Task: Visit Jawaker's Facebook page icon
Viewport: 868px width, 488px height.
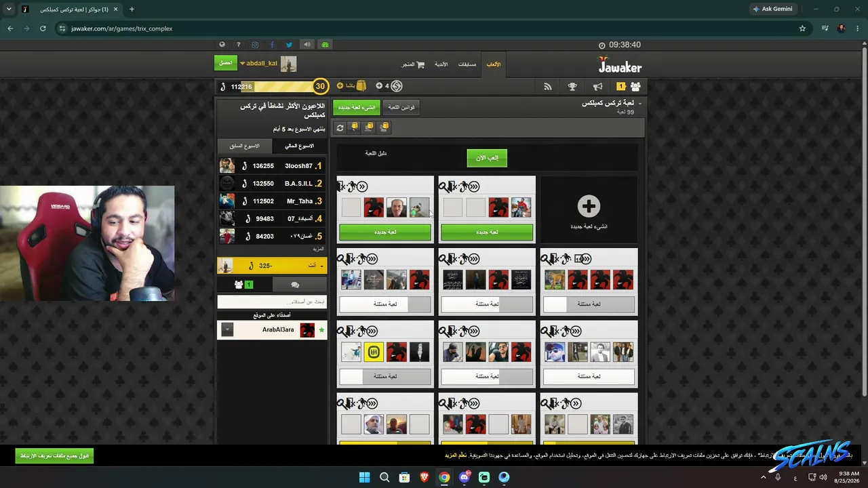Action: coord(272,45)
